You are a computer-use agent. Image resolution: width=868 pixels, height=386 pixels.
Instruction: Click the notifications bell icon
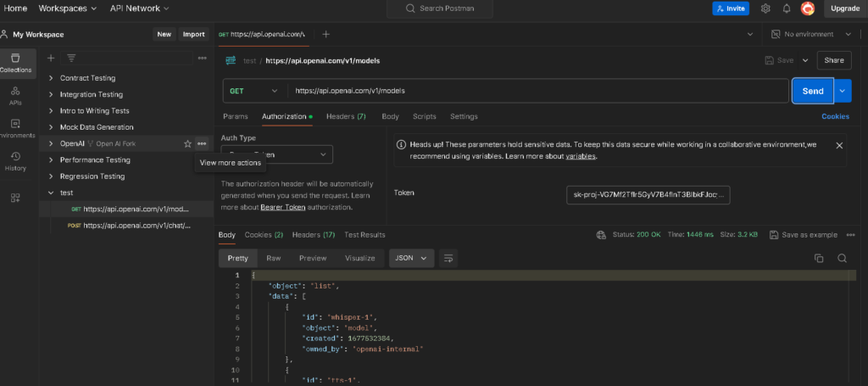[x=787, y=8]
